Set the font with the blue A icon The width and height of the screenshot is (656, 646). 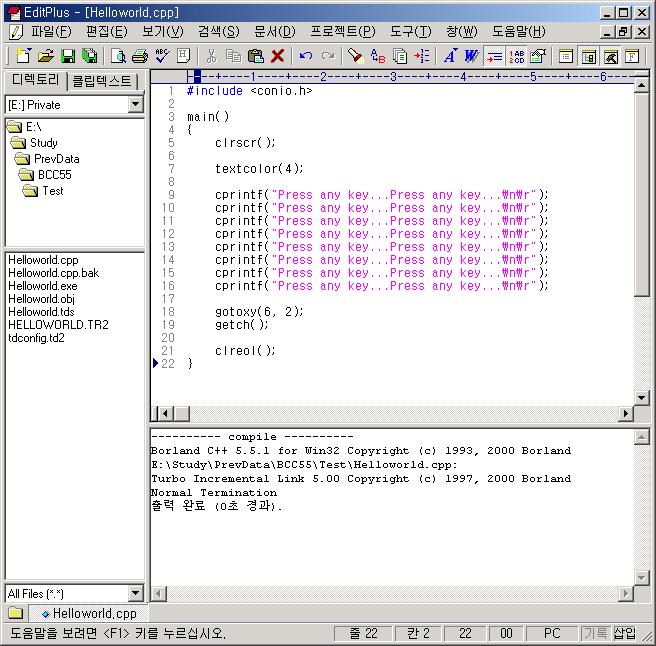(450, 56)
